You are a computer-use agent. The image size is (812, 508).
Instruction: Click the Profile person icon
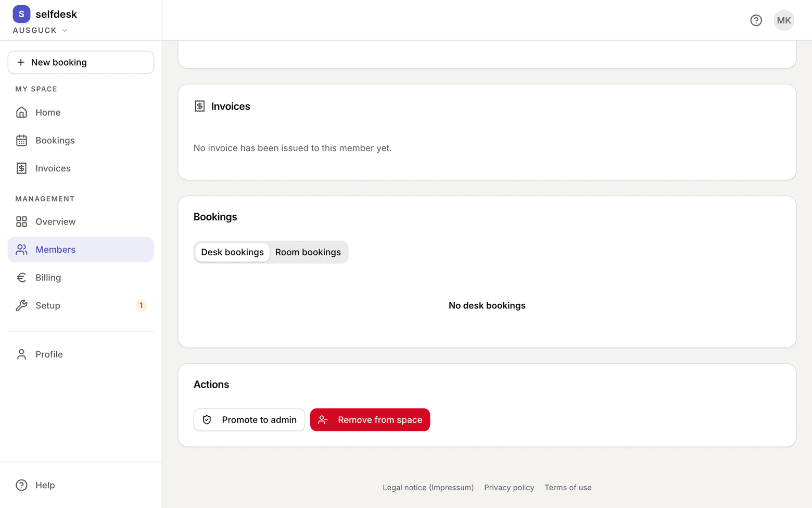(x=21, y=354)
